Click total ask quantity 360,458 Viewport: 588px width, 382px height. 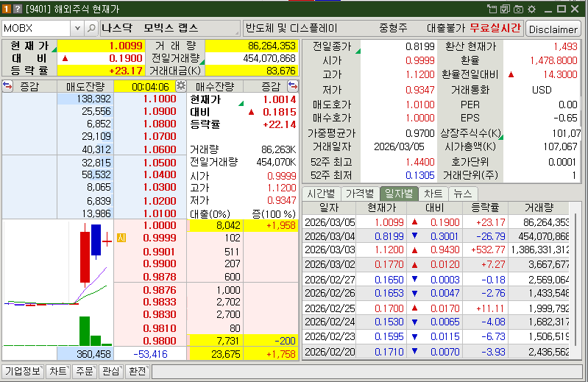point(93,354)
